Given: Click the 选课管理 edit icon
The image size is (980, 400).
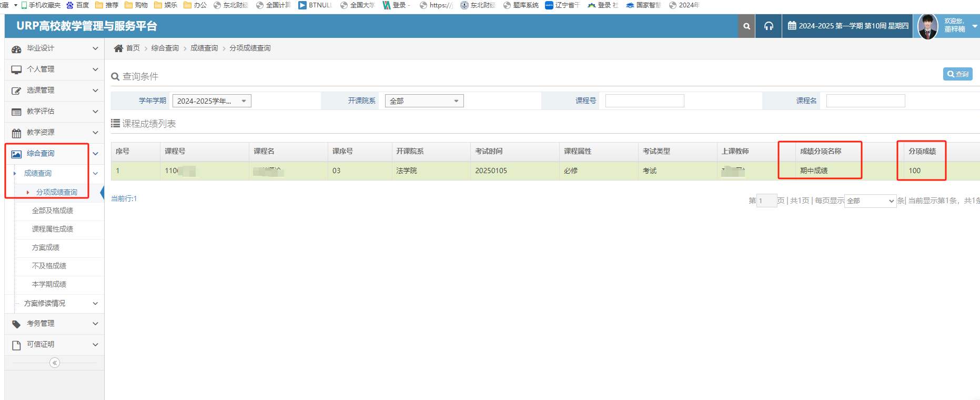Looking at the screenshot, I should click(16, 91).
